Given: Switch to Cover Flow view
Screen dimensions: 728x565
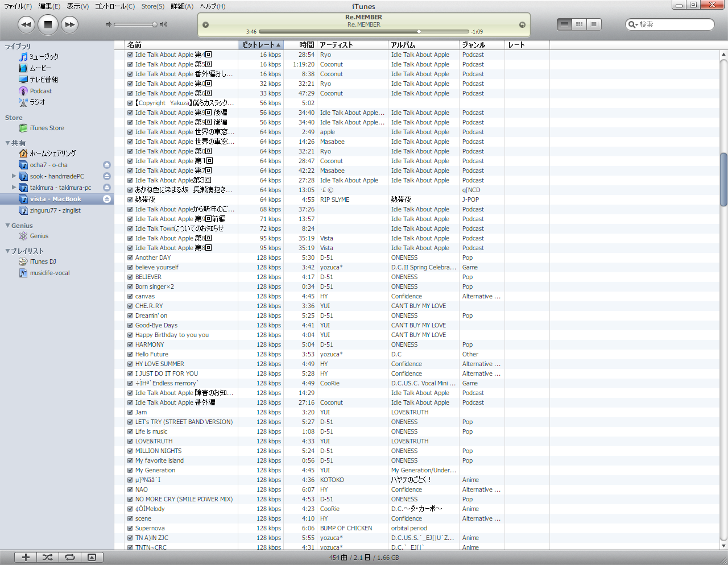Looking at the screenshot, I should click(x=594, y=24).
